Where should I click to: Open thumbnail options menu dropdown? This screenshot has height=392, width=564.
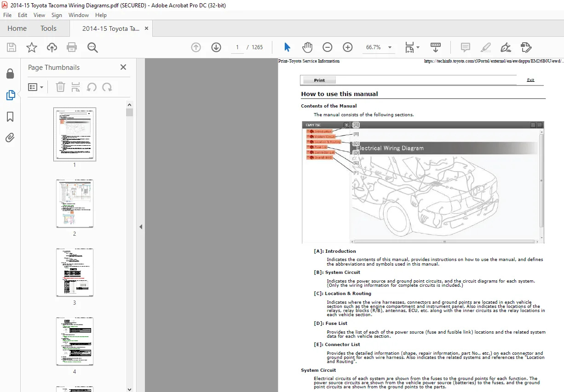[35, 87]
